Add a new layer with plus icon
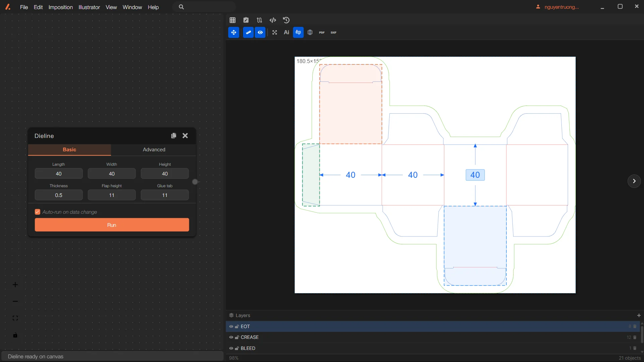 coord(639,315)
